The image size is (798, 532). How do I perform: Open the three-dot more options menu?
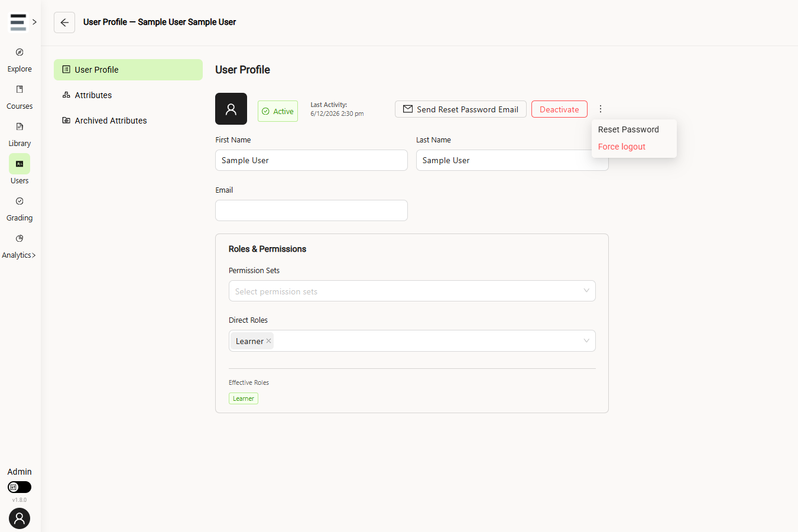[x=601, y=109]
